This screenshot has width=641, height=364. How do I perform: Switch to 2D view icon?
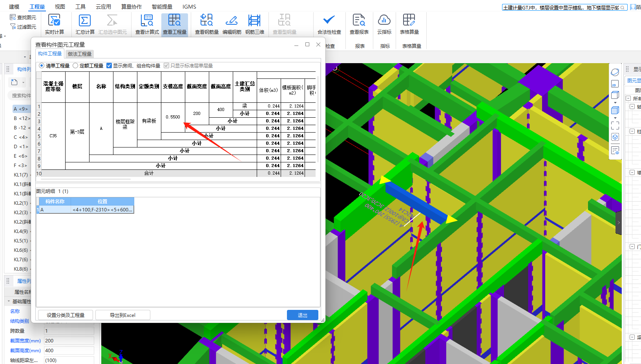tap(615, 84)
